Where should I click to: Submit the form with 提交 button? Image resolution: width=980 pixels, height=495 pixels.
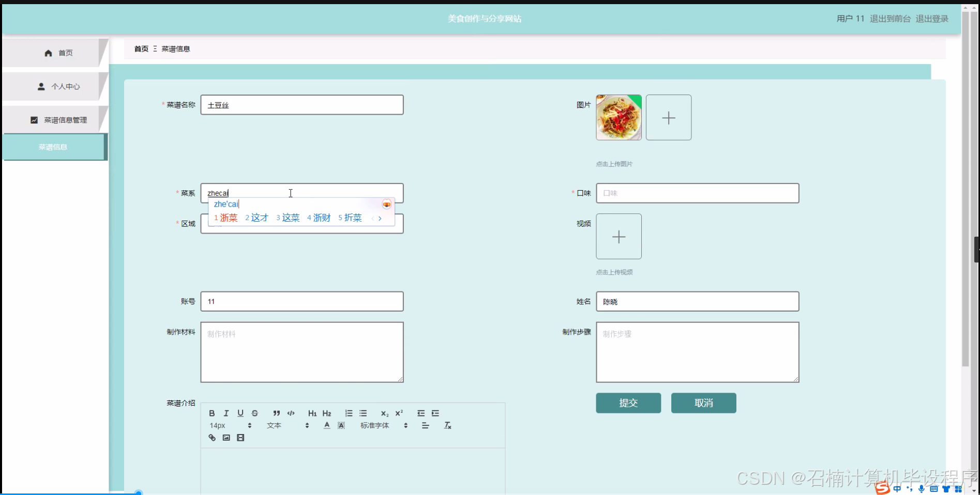628,403
